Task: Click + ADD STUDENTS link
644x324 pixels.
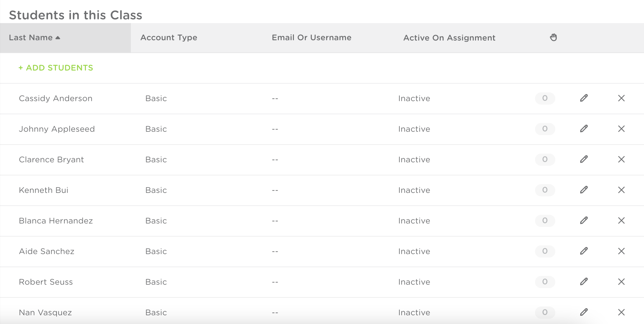Action: click(56, 68)
